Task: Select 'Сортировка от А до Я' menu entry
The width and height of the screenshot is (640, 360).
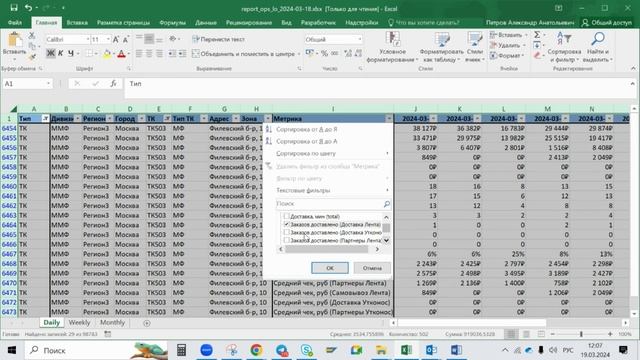Action: [328, 129]
